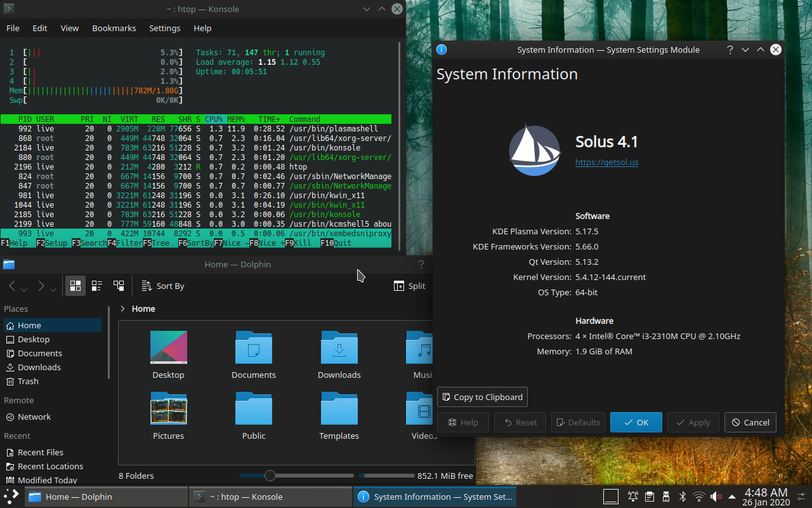Image resolution: width=812 pixels, height=508 pixels.
Task: Click the Solus sailboat logo
Action: click(535, 150)
